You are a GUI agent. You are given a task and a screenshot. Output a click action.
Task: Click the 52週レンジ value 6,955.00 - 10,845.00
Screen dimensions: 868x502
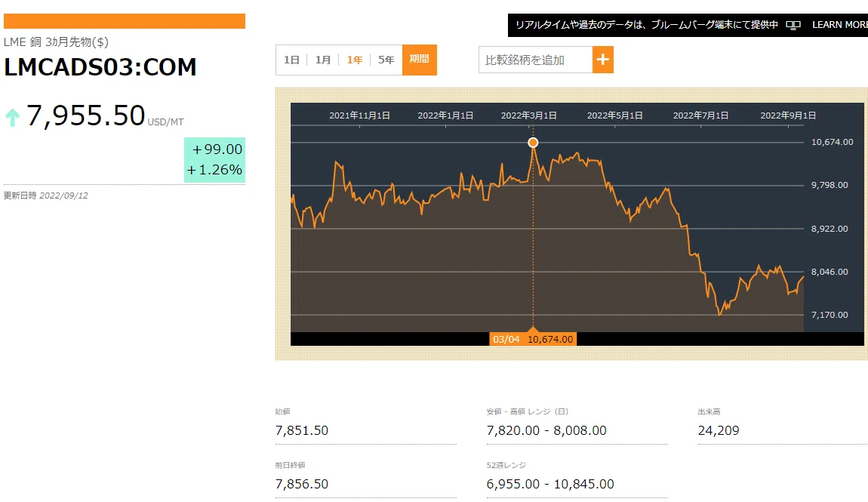point(550,485)
